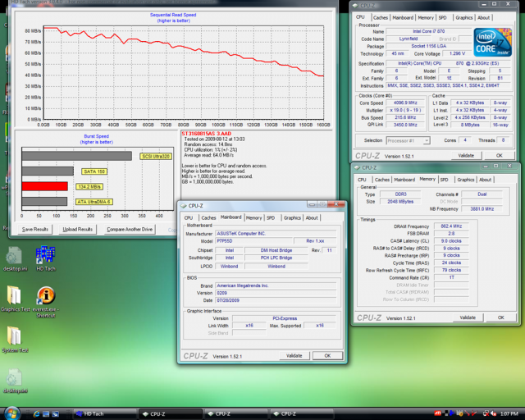Click OK in the CPU-Z Memory window
Viewport: 525px width, 420px height.
[x=501, y=317]
